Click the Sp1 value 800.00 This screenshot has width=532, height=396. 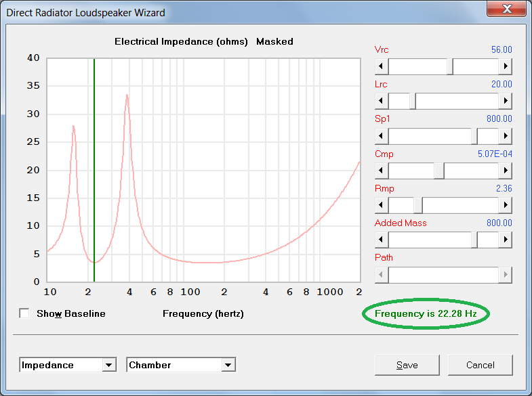click(499, 118)
